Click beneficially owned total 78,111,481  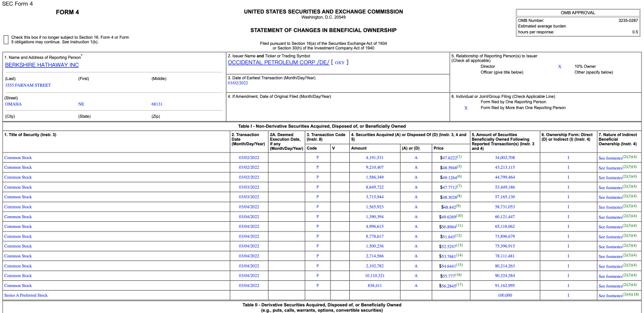point(505,256)
